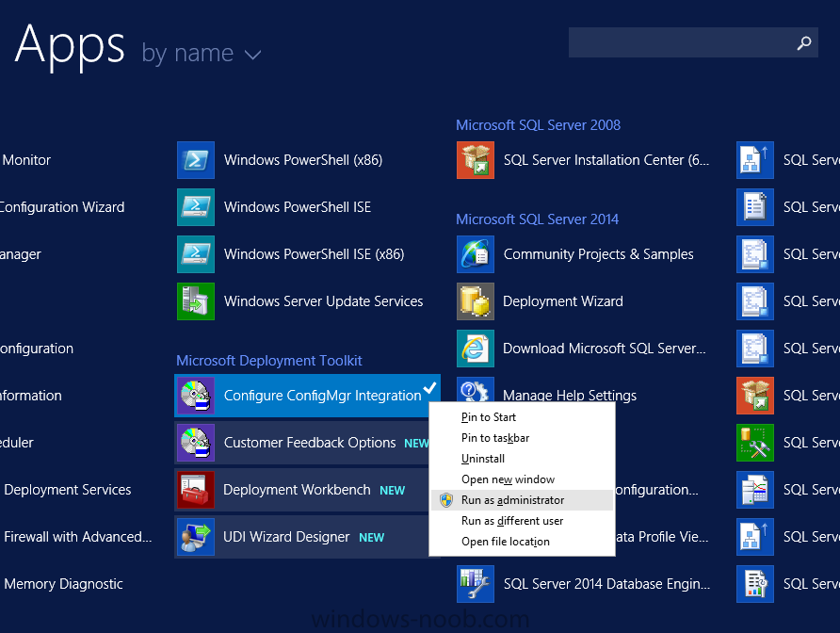Launch Deployment Wizard icon
The height and width of the screenshot is (633, 840).
476,301
